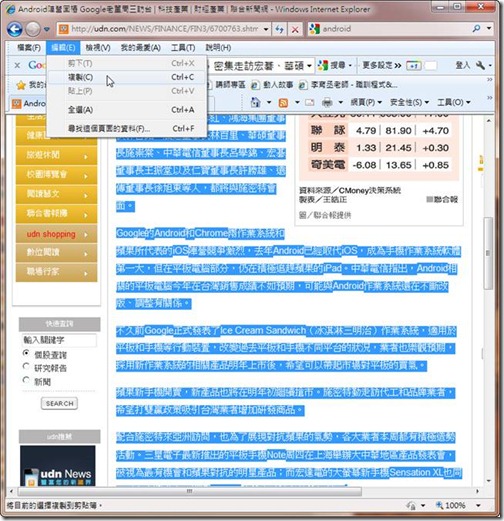Open the Print dropdown arrow
The image size is (504, 521).
(340, 102)
